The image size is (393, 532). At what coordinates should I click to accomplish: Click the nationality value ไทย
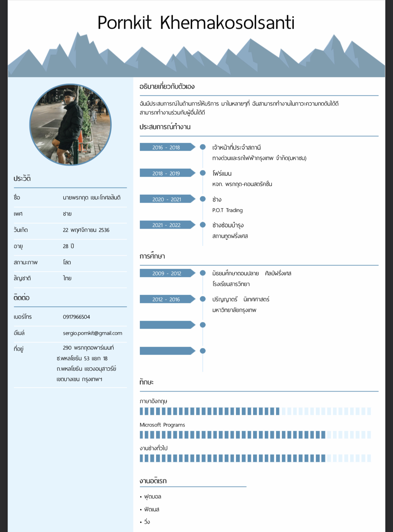point(67,278)
